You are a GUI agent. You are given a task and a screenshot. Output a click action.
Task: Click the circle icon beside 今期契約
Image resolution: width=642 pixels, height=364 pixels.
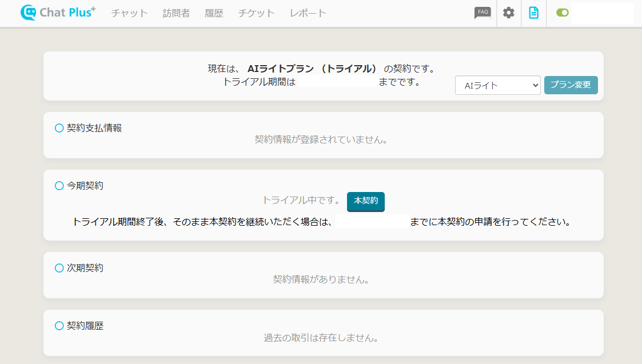point(59,186)
